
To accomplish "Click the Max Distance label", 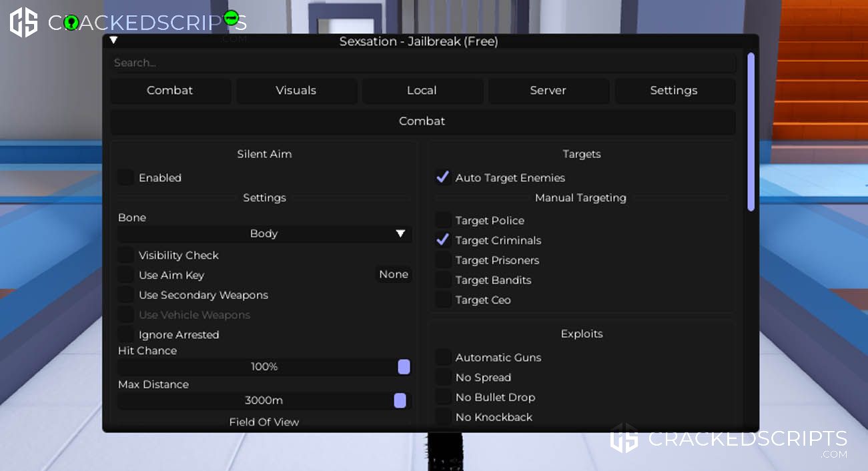I will (x=153, y=384).
